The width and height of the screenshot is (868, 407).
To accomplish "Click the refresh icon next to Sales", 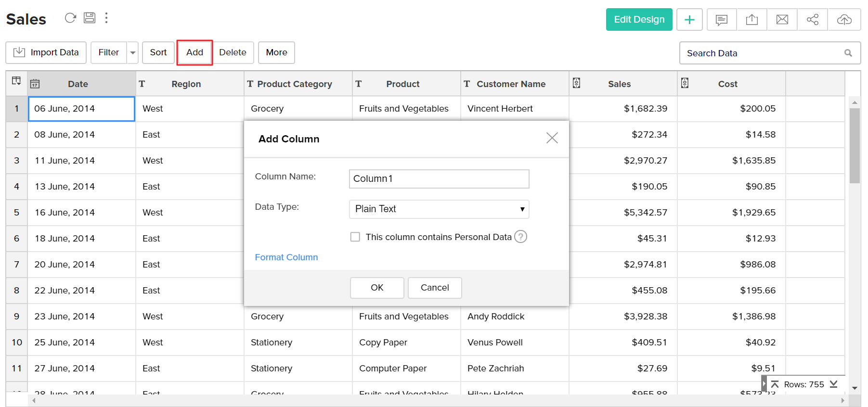I will click(70, 18).
